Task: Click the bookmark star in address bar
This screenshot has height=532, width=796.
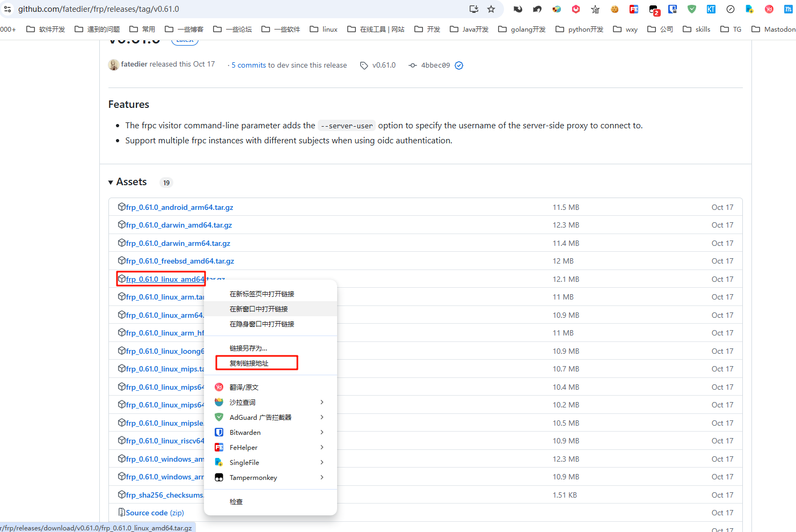Action: (491, 9)
